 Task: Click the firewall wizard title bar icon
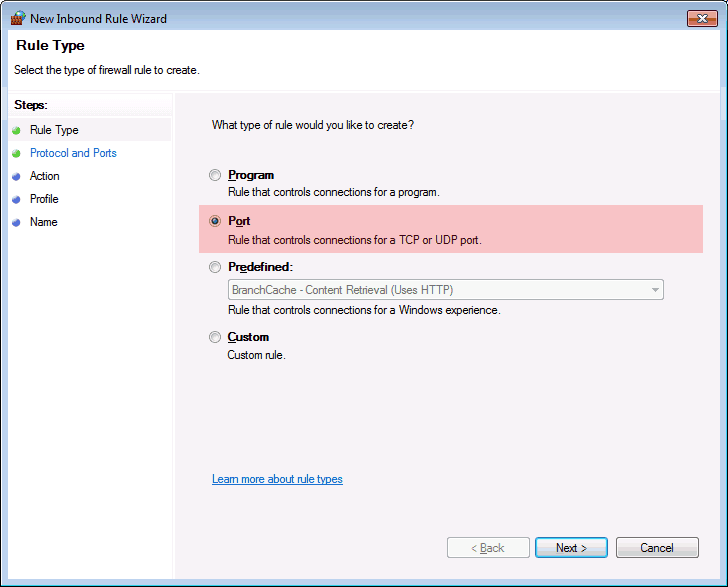pos(18,18)
